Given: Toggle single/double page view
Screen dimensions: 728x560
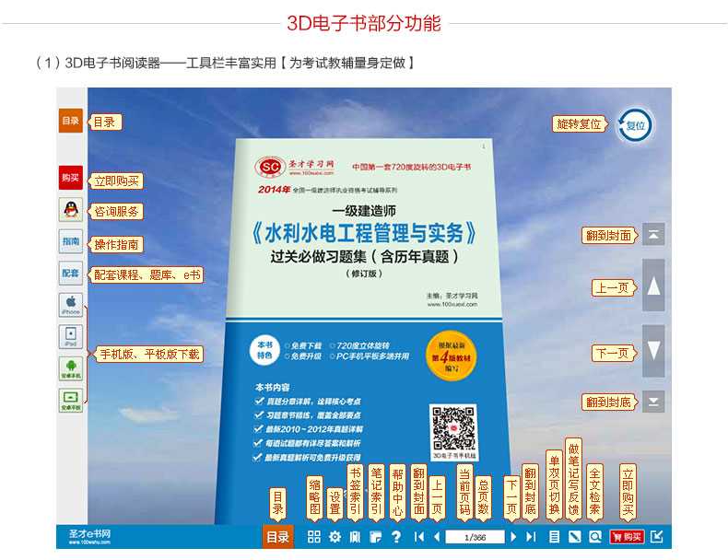Looking at the screenshot, I should coord(554,537).
